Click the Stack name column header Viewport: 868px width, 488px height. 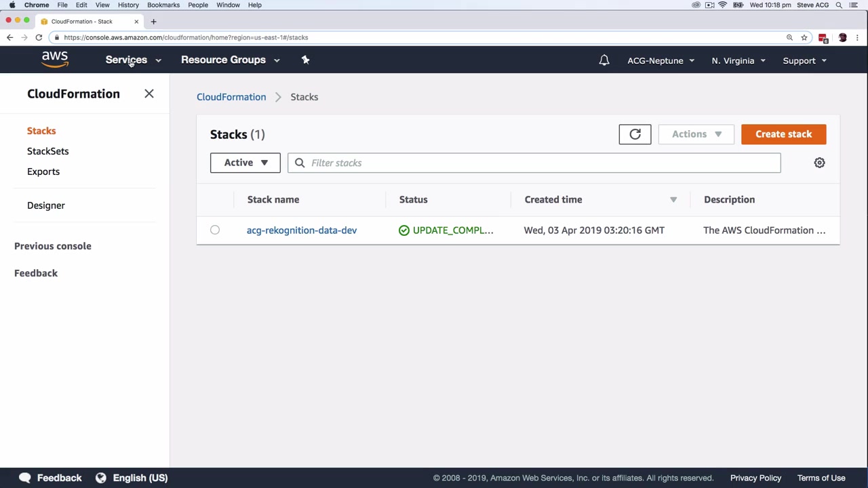coord(273,199)
